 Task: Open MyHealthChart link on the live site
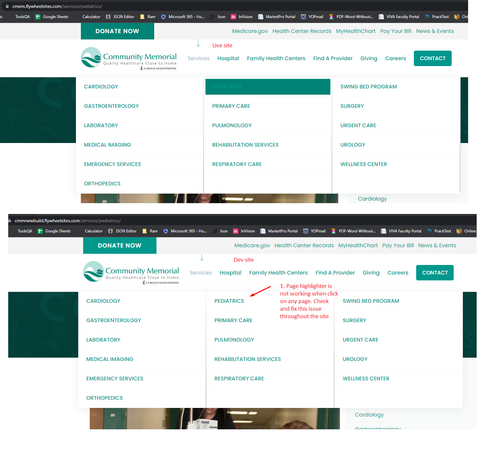click(x=356, y=31)
